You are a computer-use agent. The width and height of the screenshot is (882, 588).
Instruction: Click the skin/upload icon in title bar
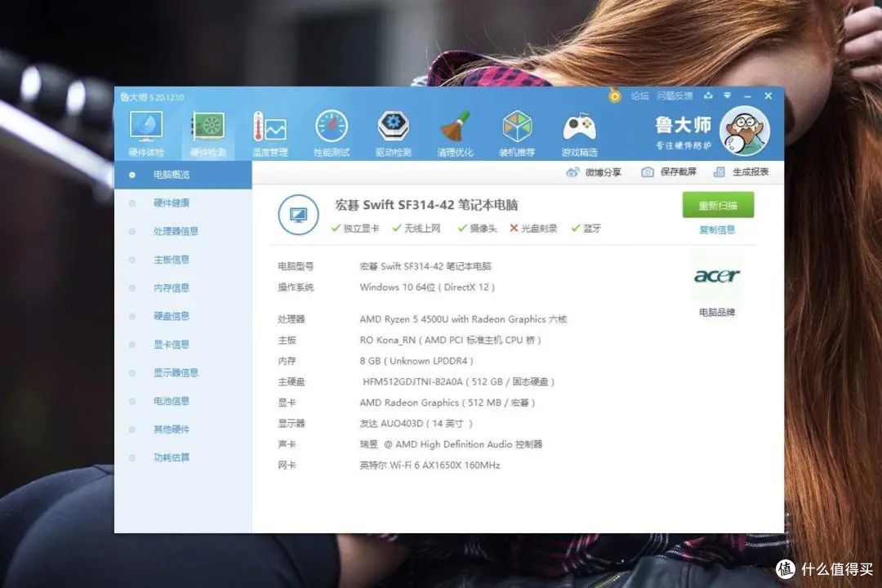click(x=708, y=96)
